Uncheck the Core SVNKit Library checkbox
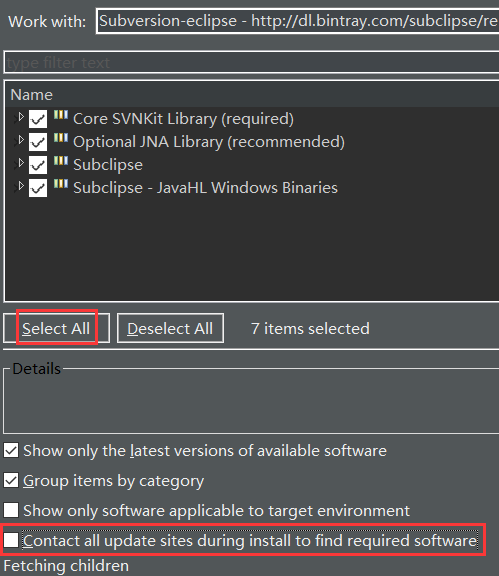The height and width of the screenshot is (576, 499). [38, 119]
